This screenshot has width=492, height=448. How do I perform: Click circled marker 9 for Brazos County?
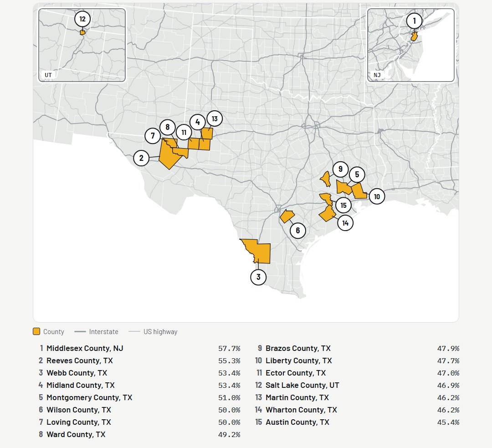(340, 169)
